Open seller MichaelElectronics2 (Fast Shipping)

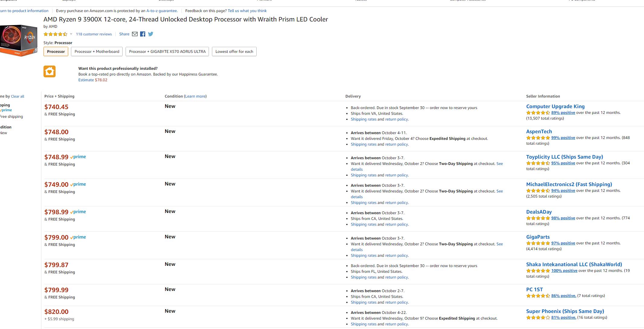[569, 184]
